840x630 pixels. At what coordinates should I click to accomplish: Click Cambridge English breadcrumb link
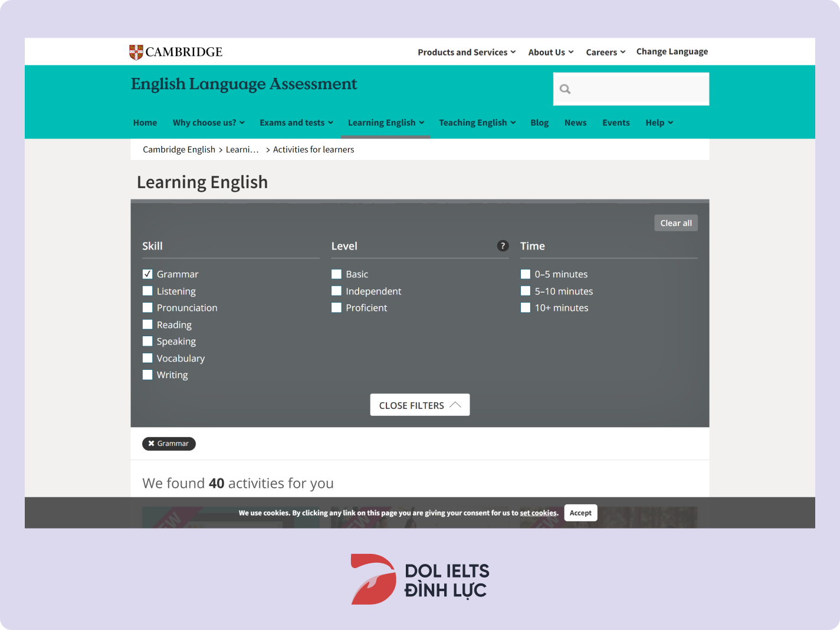click(x=179, y=150)
